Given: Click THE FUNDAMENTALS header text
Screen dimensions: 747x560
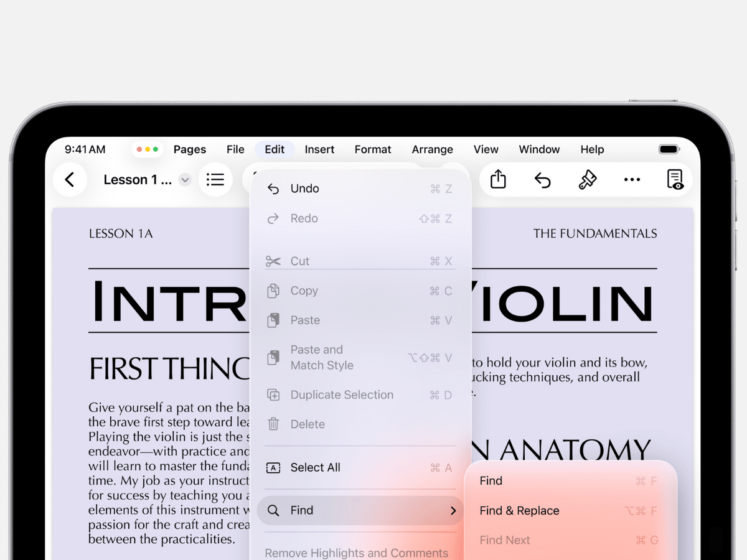Looking at the screenshot, I should pos(595,233).
